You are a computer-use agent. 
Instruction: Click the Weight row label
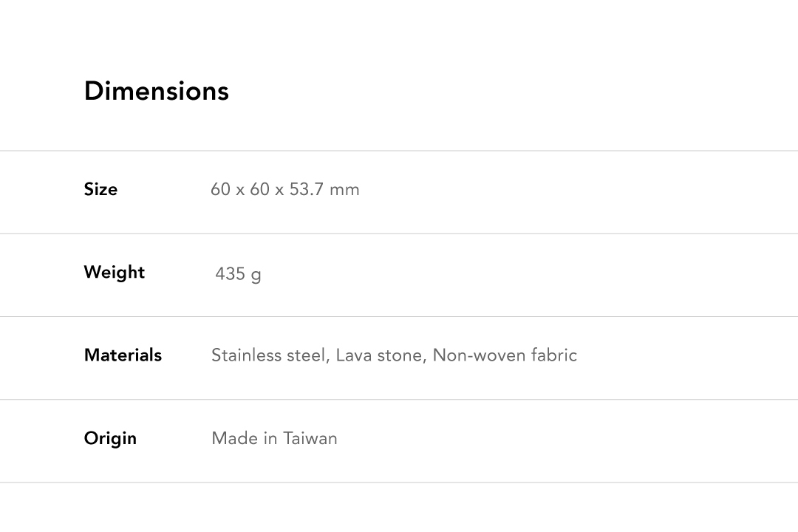pyautogui.click(x=114, y=272)
